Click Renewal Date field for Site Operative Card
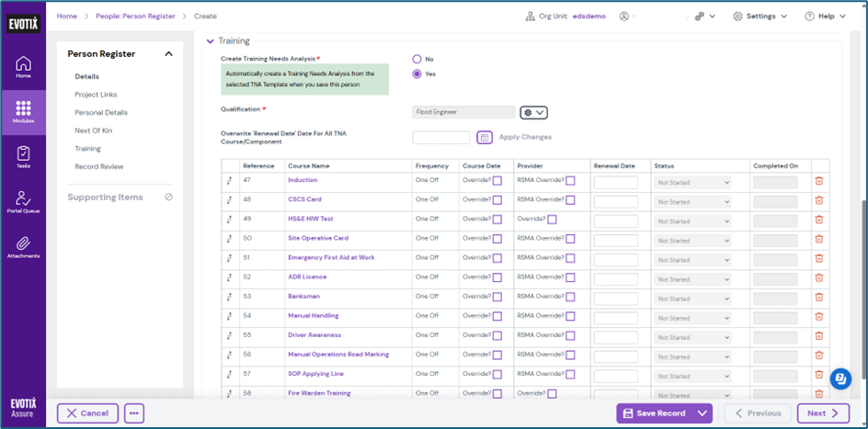The width and height of the screenshot is (868, 429). click(x=615, y=240)
